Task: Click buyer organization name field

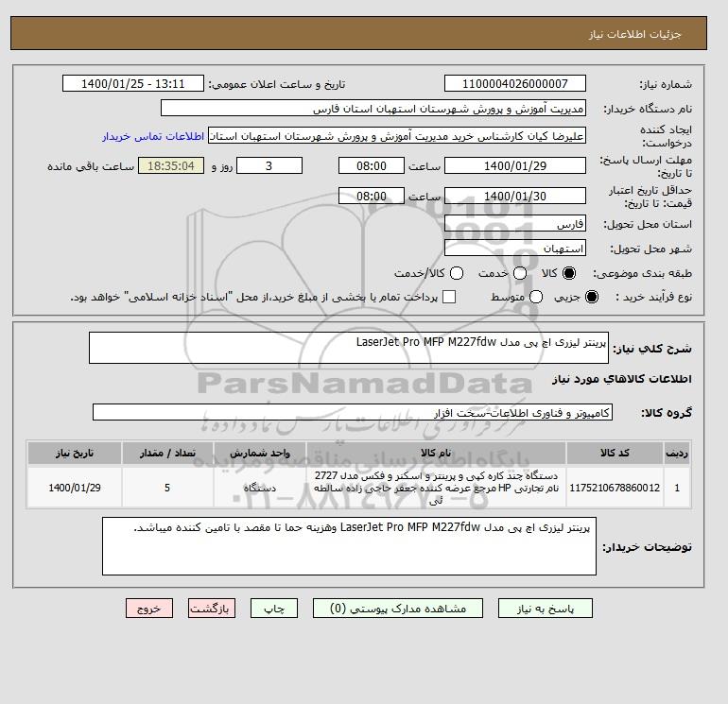Action: click(373, 108)
